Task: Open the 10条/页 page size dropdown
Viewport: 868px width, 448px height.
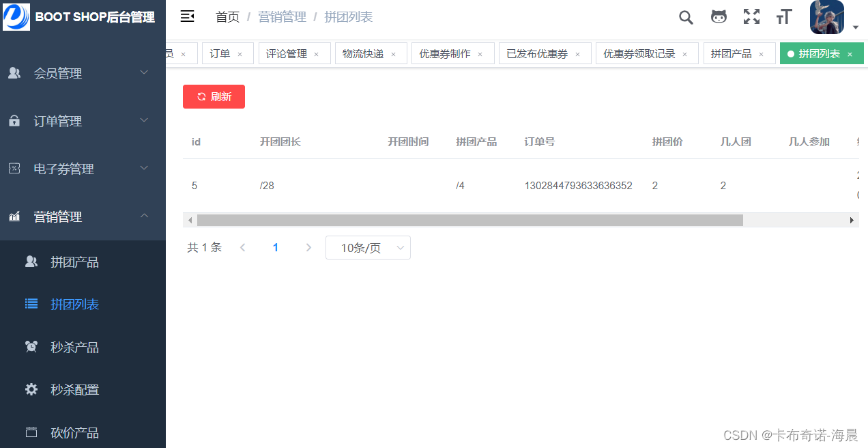Action: coord(368,247)
